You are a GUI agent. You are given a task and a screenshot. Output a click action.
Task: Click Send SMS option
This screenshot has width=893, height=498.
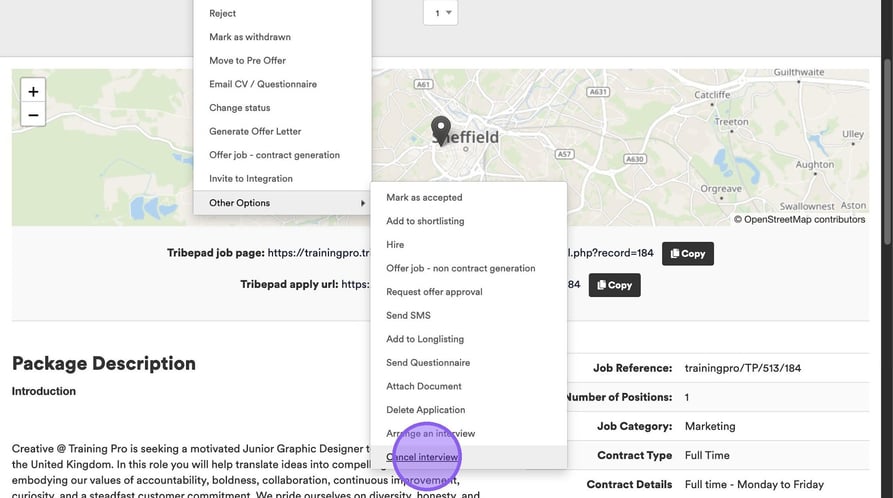click(408, 315)
